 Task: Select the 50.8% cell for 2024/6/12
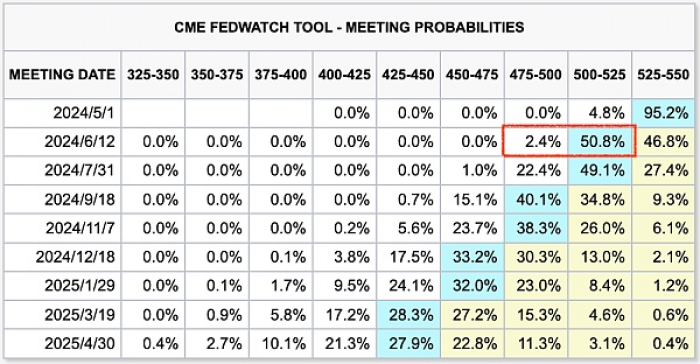(600, 142)
